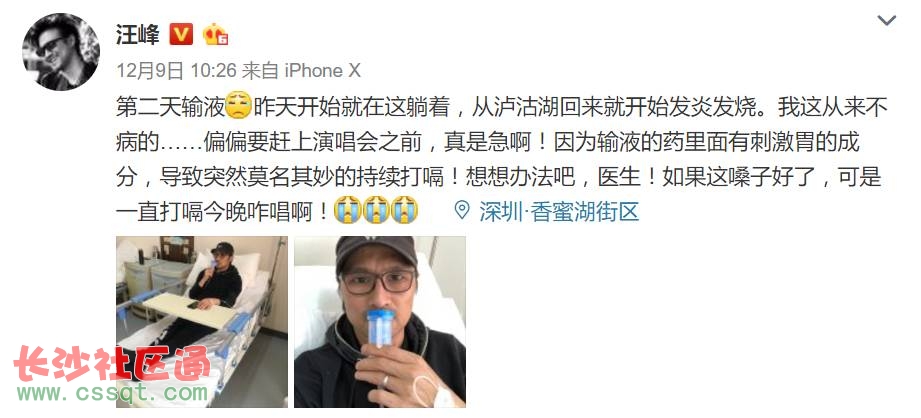Click the username 汪峰
Viewport: 921px width, 418px height.
point(138,35)
